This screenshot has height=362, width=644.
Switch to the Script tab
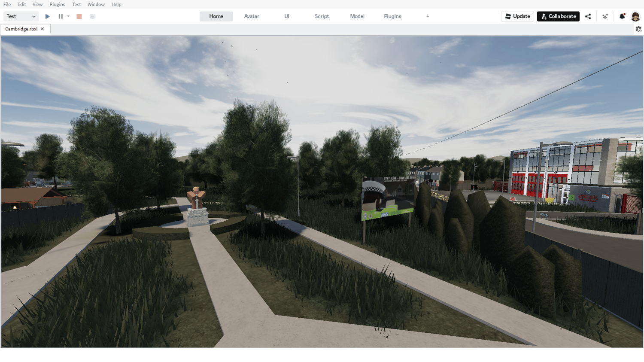point(322,16)
